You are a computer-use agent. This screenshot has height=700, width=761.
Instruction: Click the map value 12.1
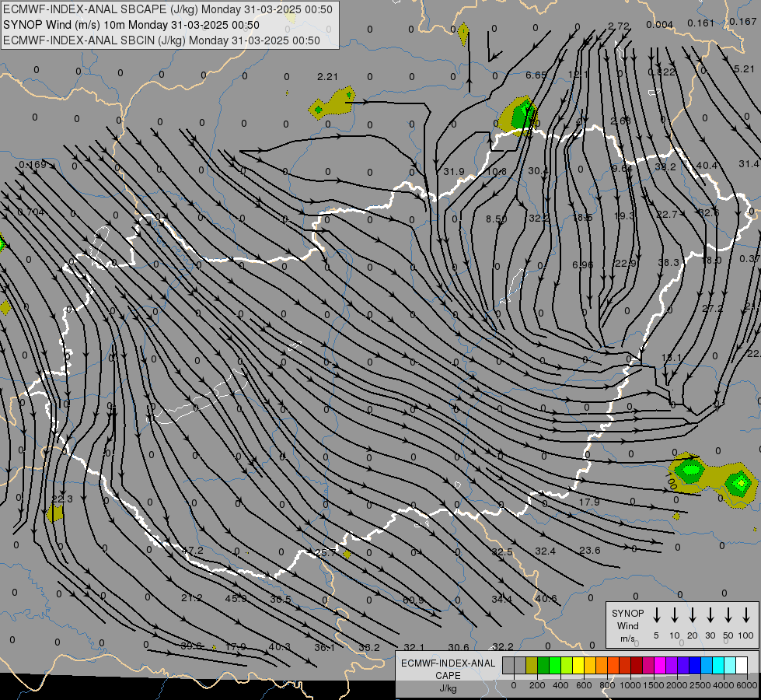pos(578,75)
